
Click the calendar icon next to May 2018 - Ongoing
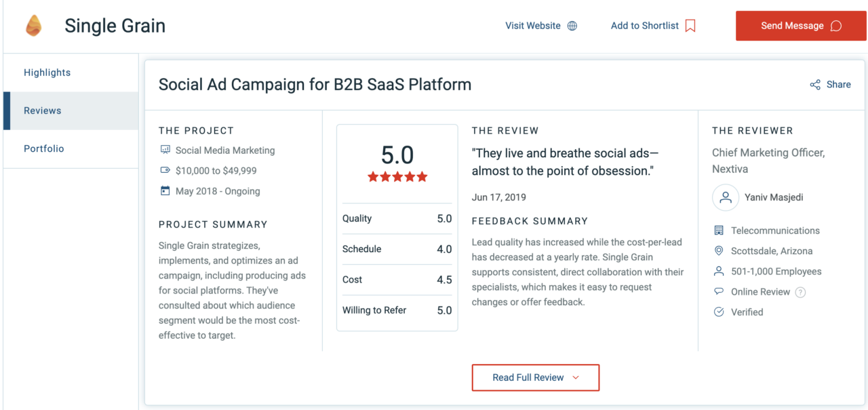(165, 191)
